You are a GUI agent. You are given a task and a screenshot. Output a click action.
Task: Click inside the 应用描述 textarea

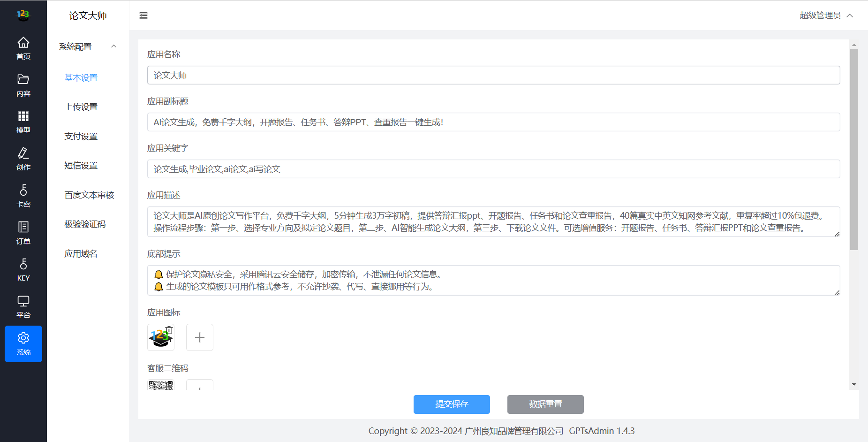(493, 221)
